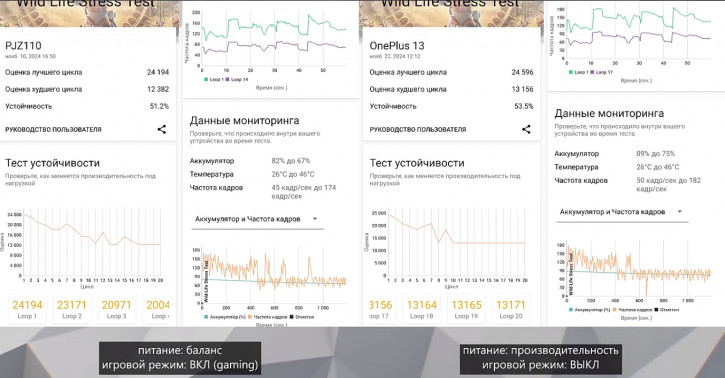Select the 13164 Loop 18 score card
Screen dimensions: 725x378
[421, 309]
